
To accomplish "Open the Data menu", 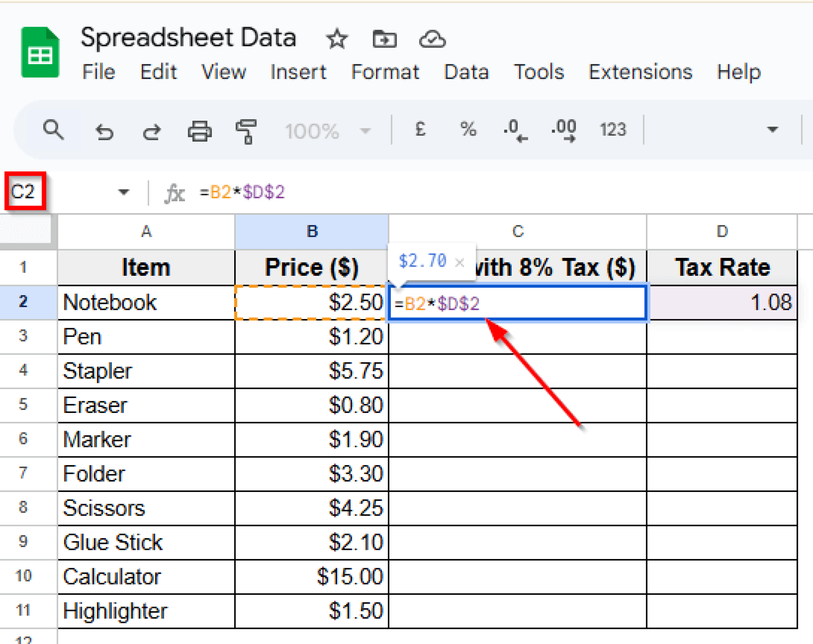I will point(467,72).
